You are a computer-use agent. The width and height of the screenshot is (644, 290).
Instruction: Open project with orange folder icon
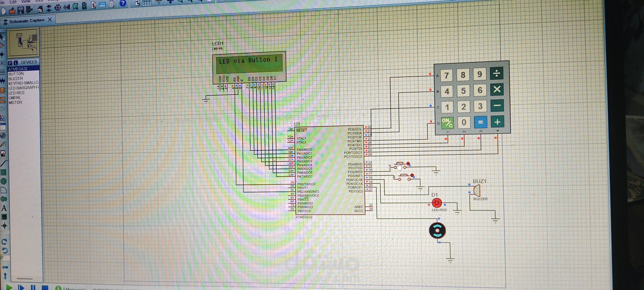click(12, 11)
